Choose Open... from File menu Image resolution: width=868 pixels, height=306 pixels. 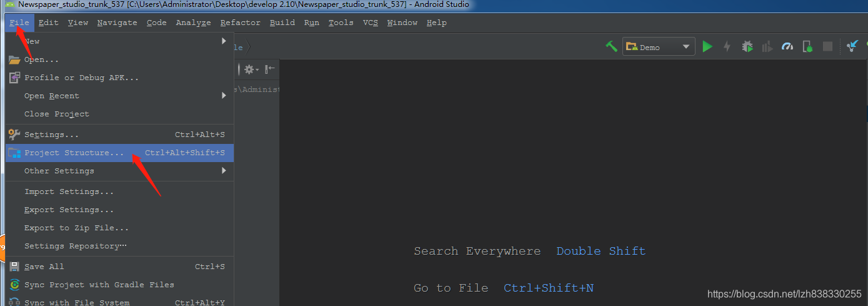point(119,59)
